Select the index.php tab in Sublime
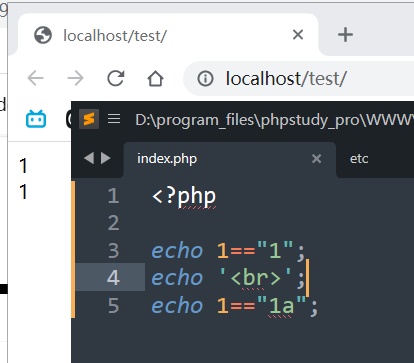Viewport: 414px width, 363px height. [x=230, y=159]
